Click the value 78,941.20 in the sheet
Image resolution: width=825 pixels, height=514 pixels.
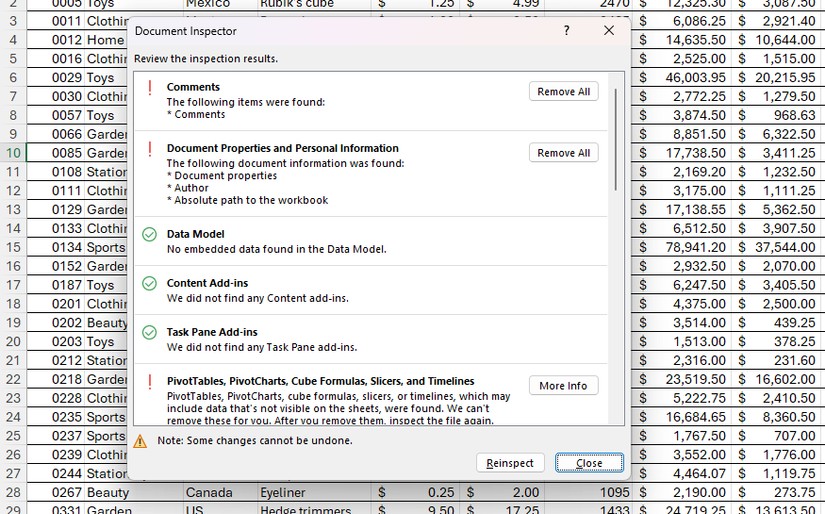click(x=695, y=247)
